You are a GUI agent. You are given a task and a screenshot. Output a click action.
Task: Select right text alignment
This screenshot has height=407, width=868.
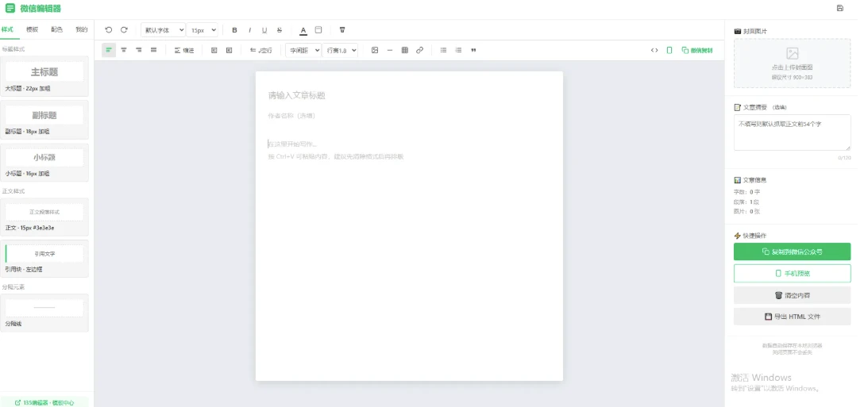click(139, 50)
